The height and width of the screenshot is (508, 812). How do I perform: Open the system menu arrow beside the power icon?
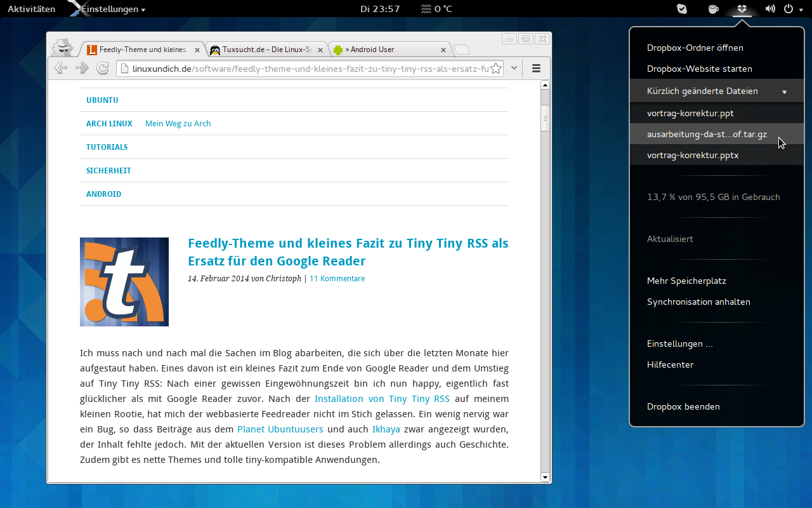click(801, 10)
